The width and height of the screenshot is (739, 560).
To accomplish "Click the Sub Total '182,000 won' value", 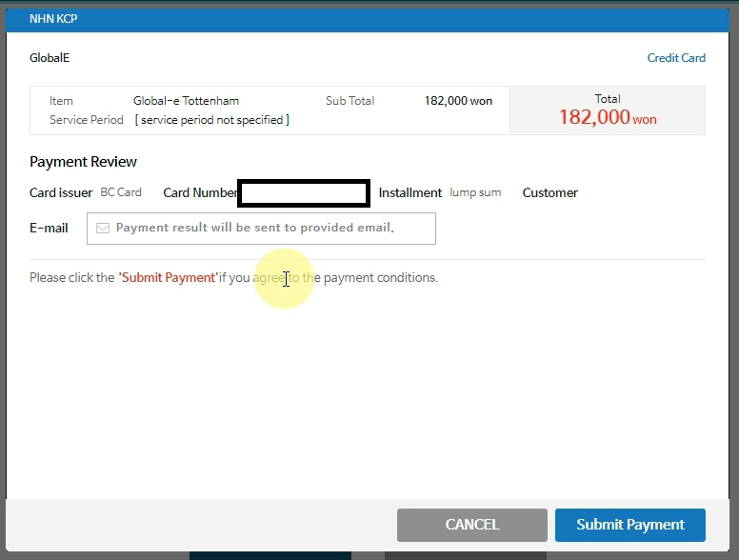I will [458, 101].
